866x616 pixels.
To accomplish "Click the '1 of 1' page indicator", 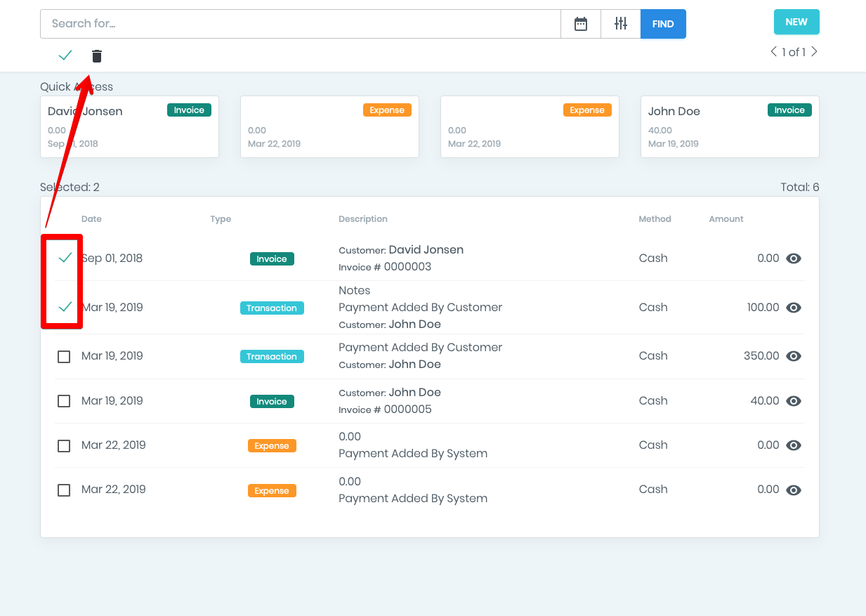I will pos(794,52).
